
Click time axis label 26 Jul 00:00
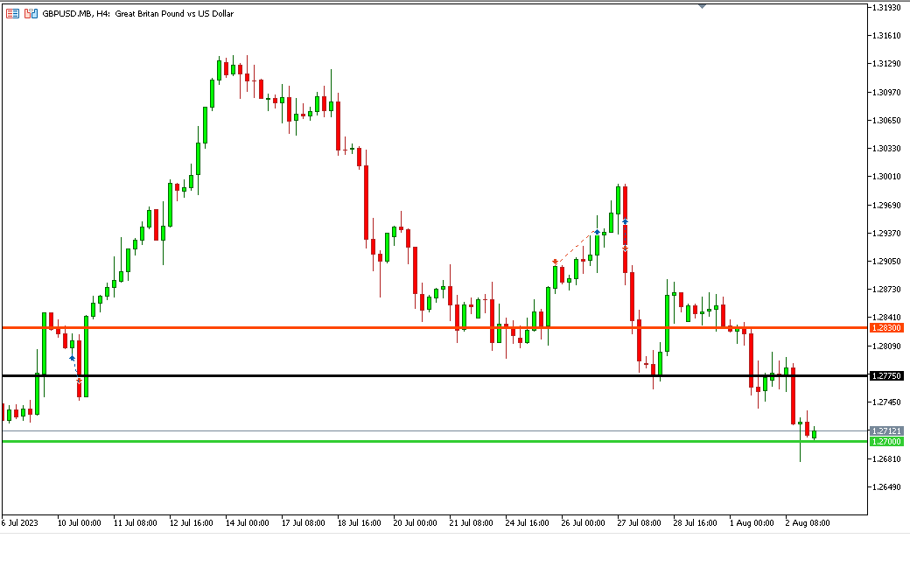click(x=583, y=523)
